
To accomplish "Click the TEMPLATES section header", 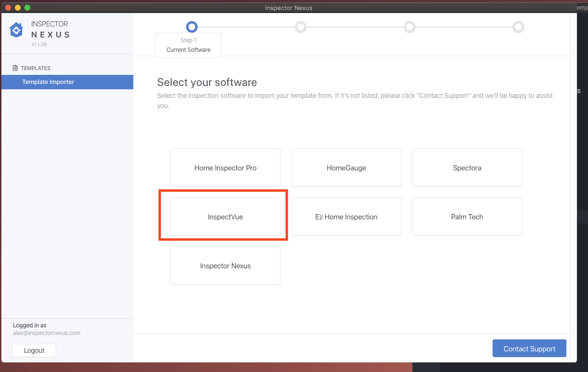I will [x=35, y=68].
